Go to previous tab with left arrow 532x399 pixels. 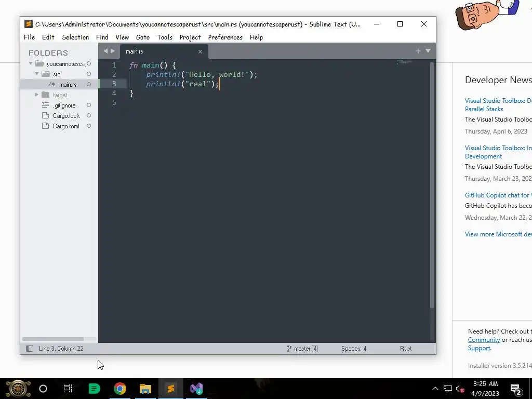tap(105, 51)
